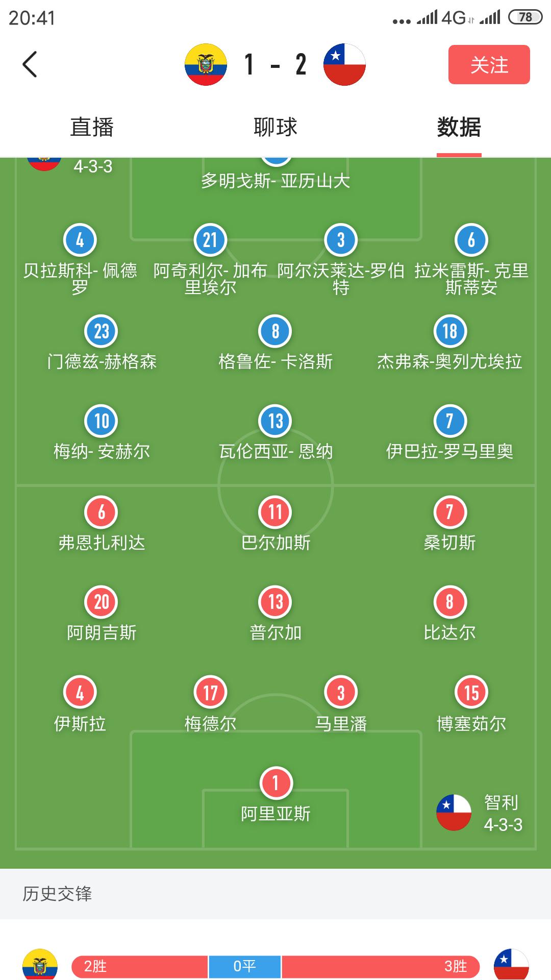Open the 聊球 tab
This screenshot has width=551, height=980.
(x=275, y=127)
